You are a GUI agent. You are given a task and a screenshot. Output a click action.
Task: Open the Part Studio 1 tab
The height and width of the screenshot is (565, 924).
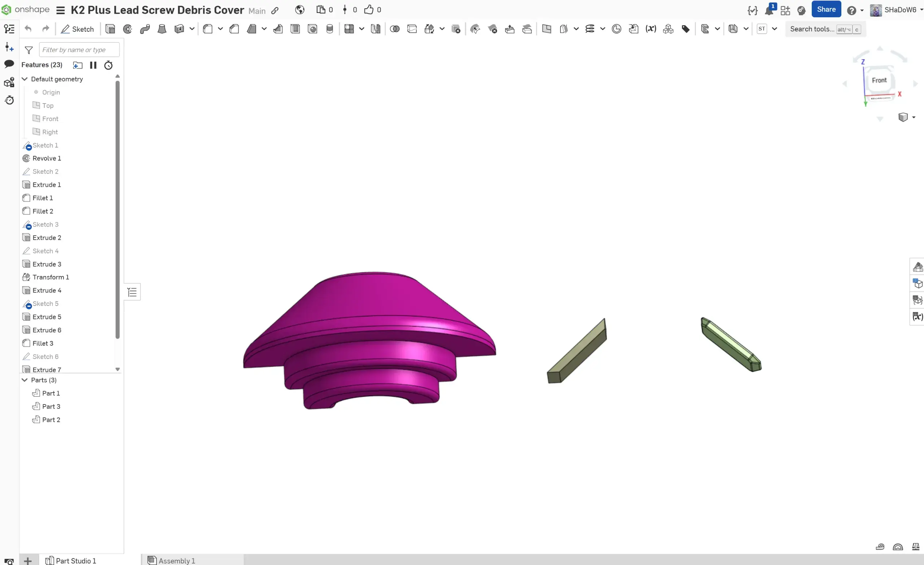[x=76, y=560]
